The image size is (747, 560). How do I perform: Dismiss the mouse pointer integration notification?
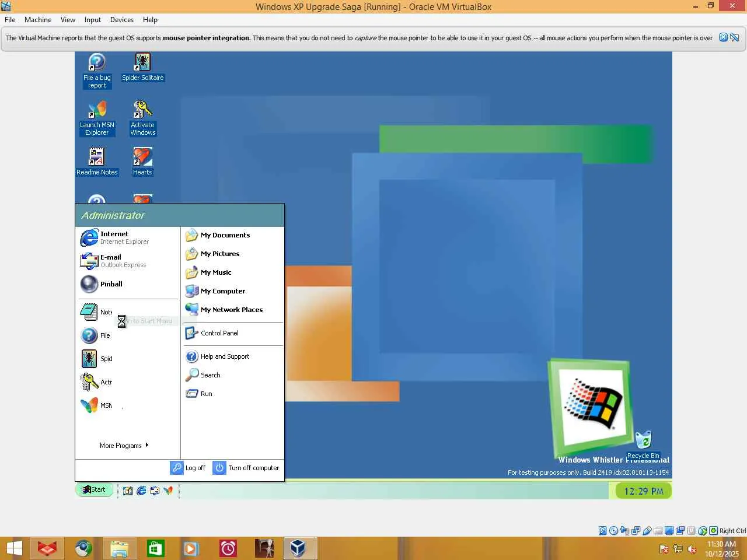point(723,37)
